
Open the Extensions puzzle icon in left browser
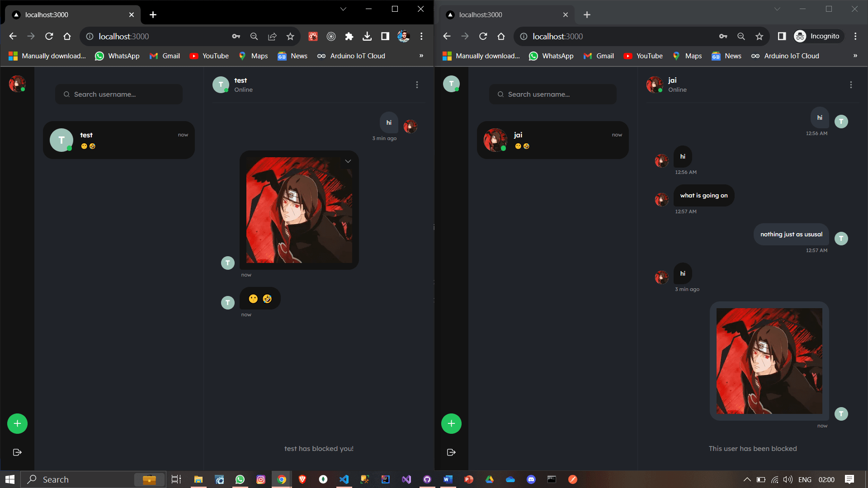click(x=349, y=36)
